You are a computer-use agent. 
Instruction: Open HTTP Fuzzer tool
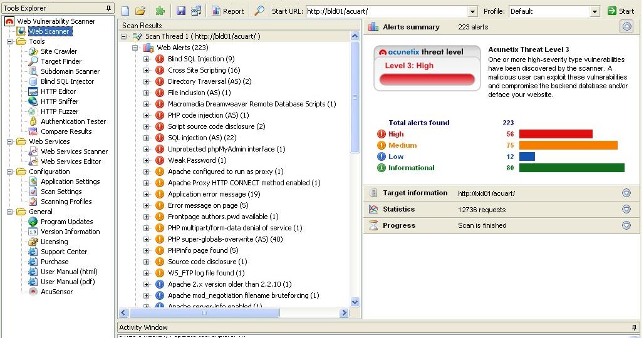59,111
